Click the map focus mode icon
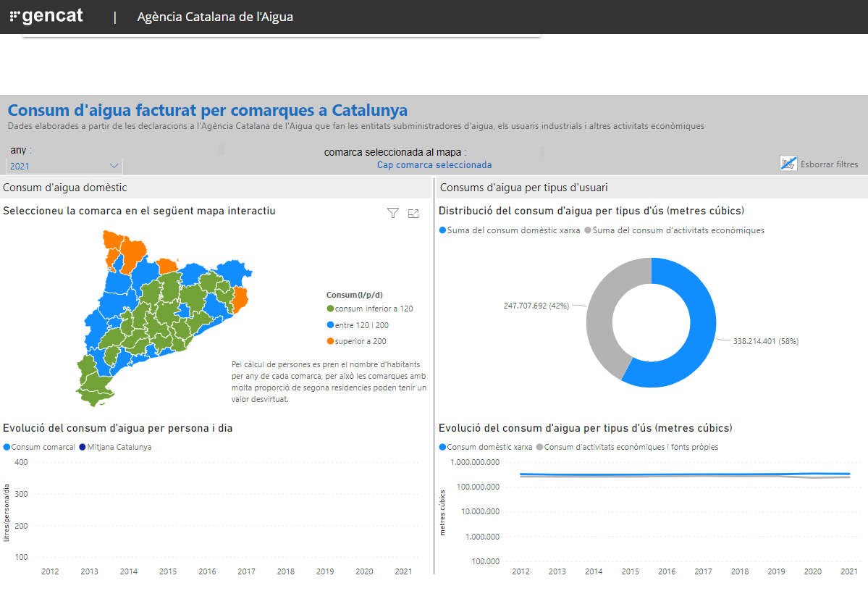Viewport: 868px width, 591px height. (x=413, y=213)
